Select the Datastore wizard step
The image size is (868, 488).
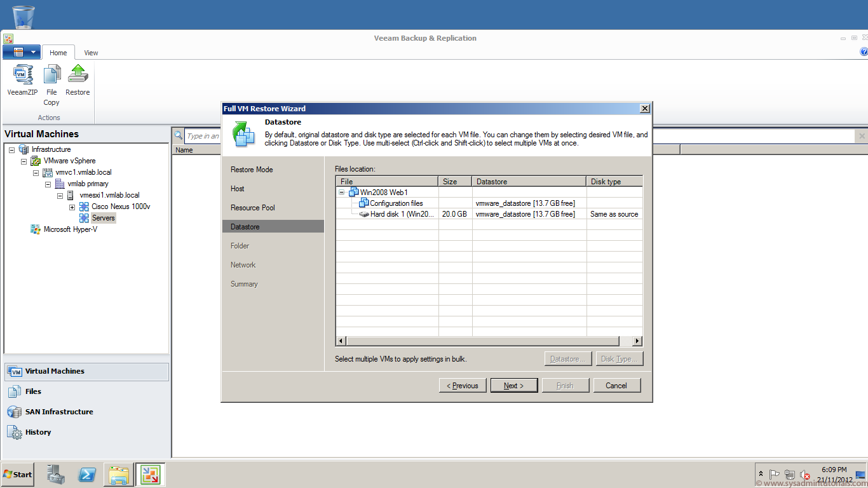[273, 227]
